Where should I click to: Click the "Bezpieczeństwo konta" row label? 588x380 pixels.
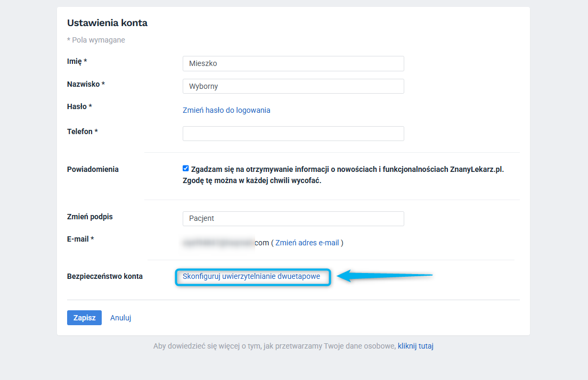(104, 276)
